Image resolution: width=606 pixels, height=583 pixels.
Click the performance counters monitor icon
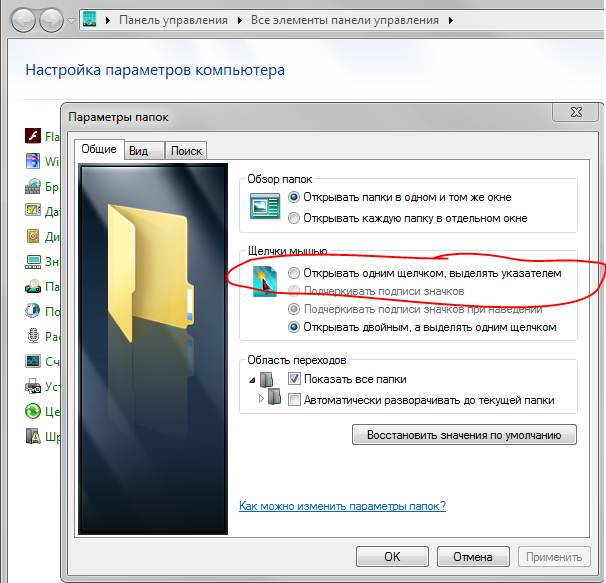point(31,361)
